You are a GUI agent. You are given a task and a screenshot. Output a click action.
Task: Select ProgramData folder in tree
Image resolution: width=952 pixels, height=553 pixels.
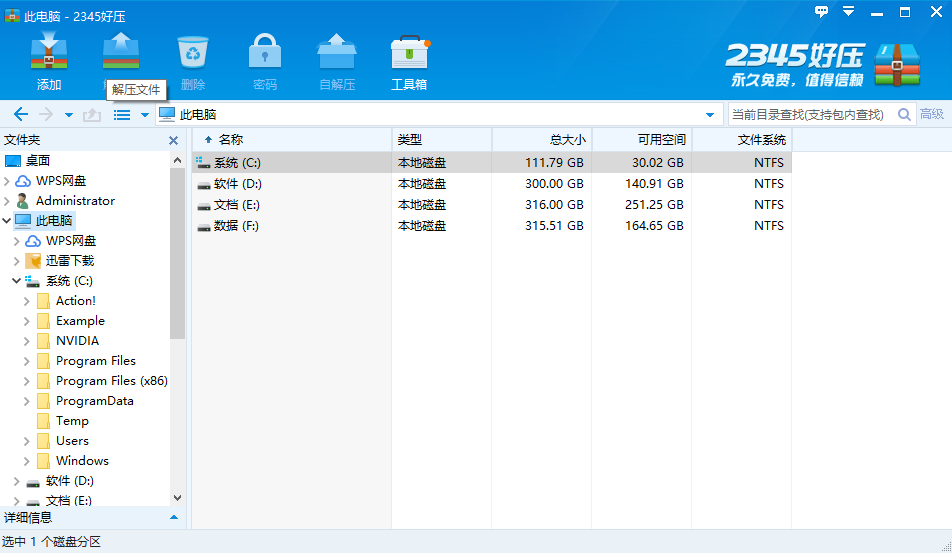coord(95,401)
